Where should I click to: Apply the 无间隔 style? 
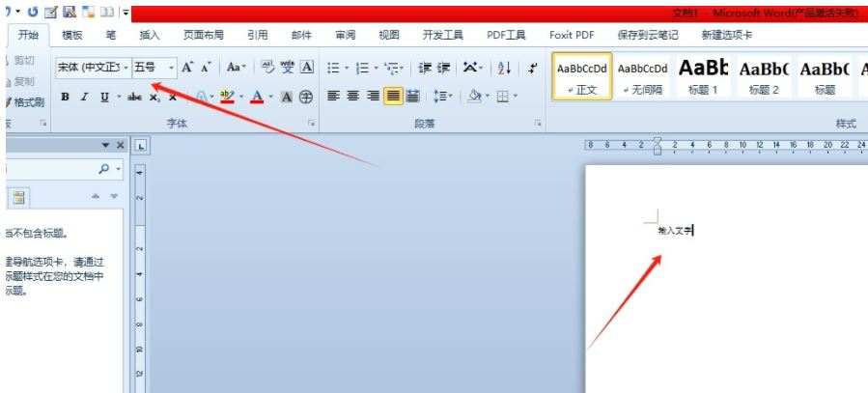[642, 76]
